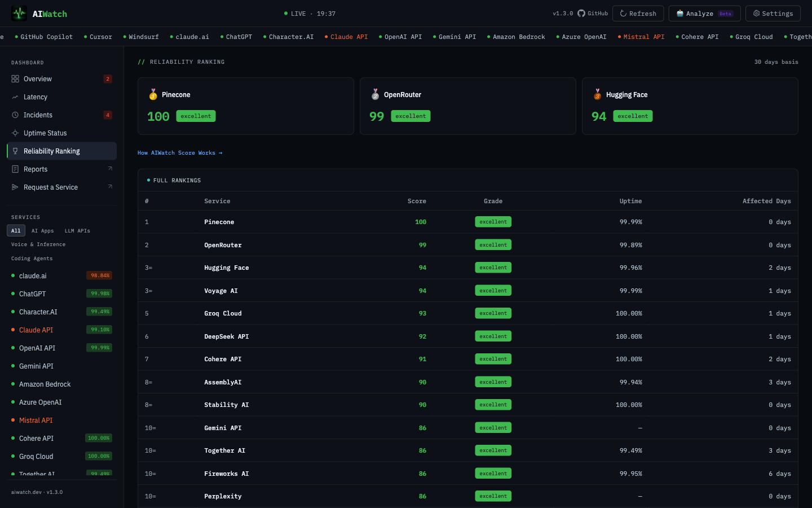Click Perplexity in the rankings table
The image size is (812, 508).
(223, 496)
